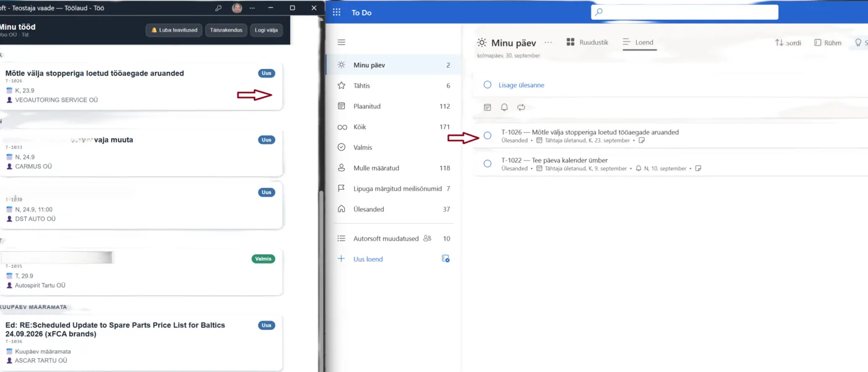Switch to the Ruudustik grid view
The image size is (868, 372).
click(587, 42)
